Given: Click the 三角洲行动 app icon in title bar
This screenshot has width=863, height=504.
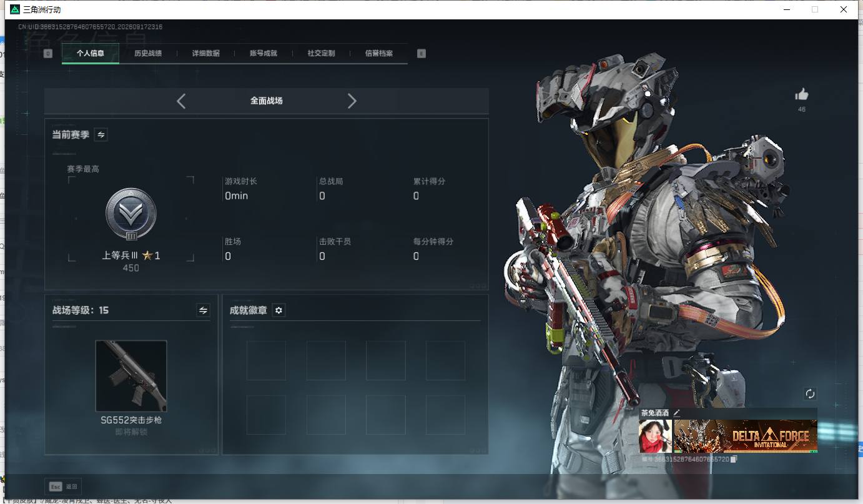Looking at the screenshot, I should (x=15, y=9).
